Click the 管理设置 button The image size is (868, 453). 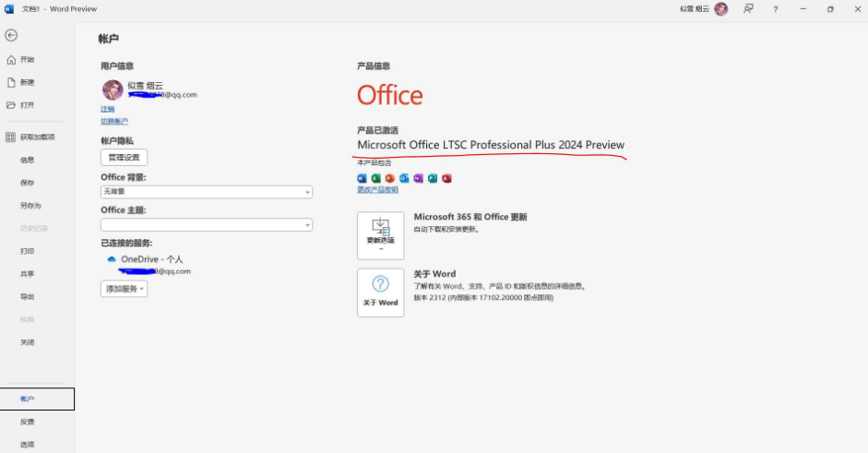click(x=124, y=158)
